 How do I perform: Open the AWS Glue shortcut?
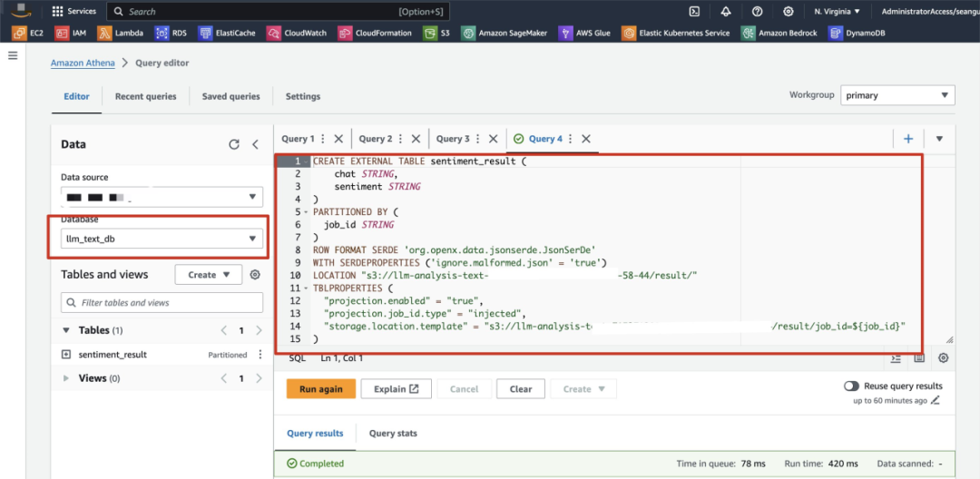point(583,33)
